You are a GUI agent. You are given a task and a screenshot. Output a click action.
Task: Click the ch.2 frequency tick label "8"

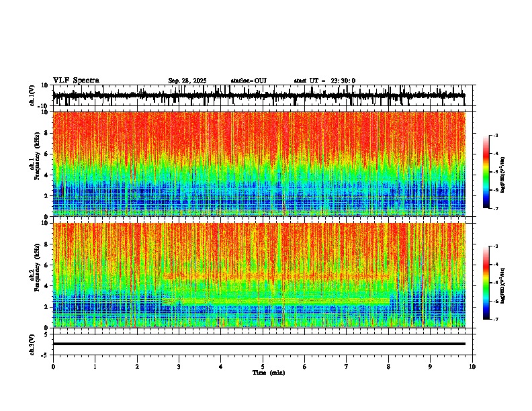pos(47,244)
